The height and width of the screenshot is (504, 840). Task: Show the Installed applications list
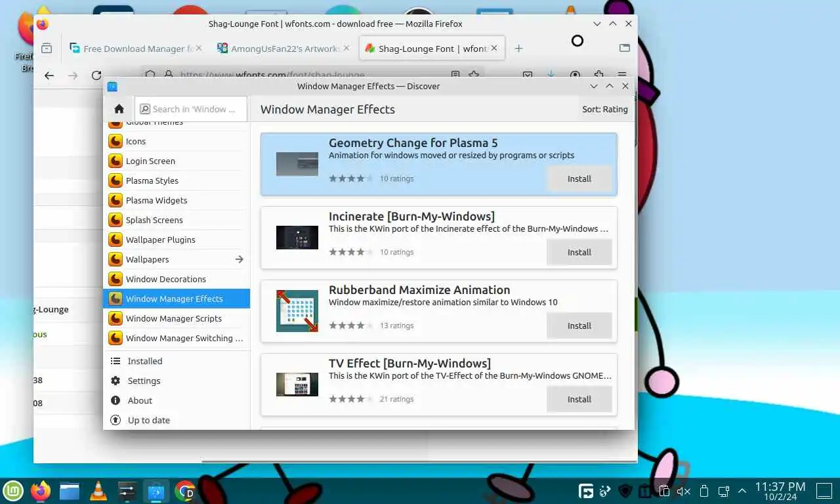(176, 361)
